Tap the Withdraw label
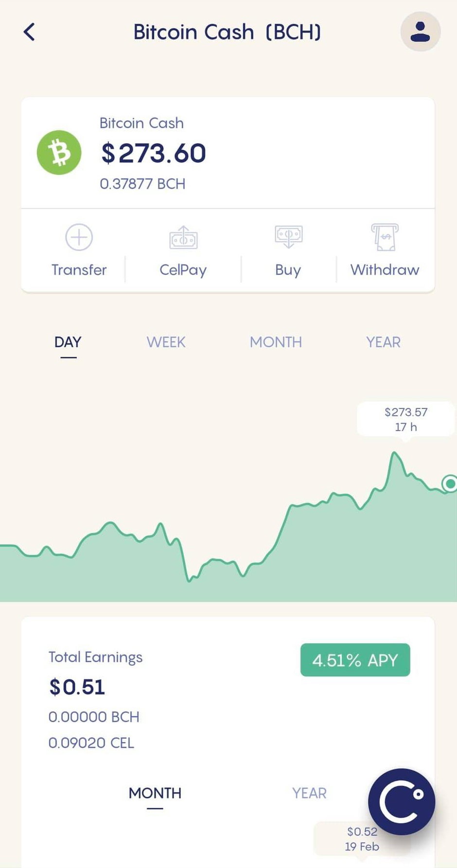The width and height of the screenshot is (457, 868). [385, 269]
